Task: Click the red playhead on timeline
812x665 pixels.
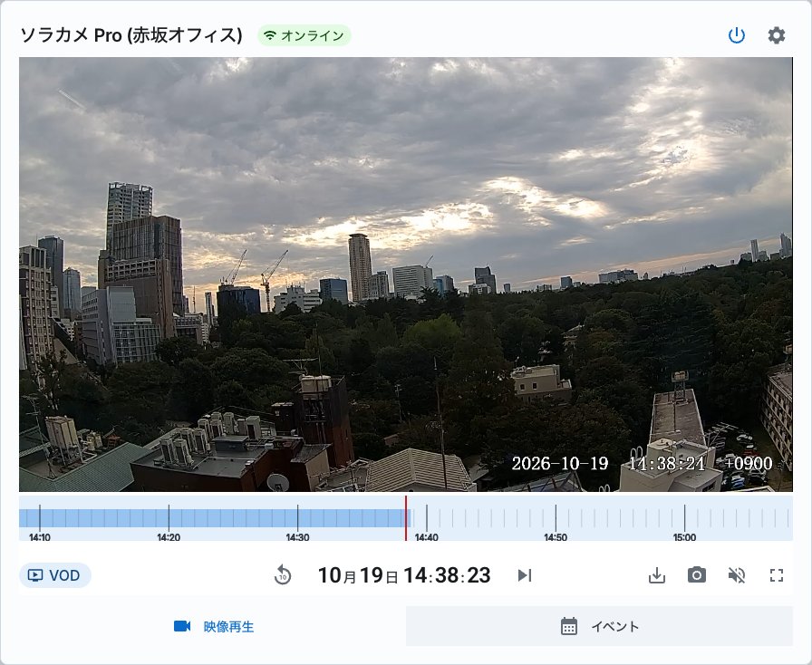Action: 406,518
